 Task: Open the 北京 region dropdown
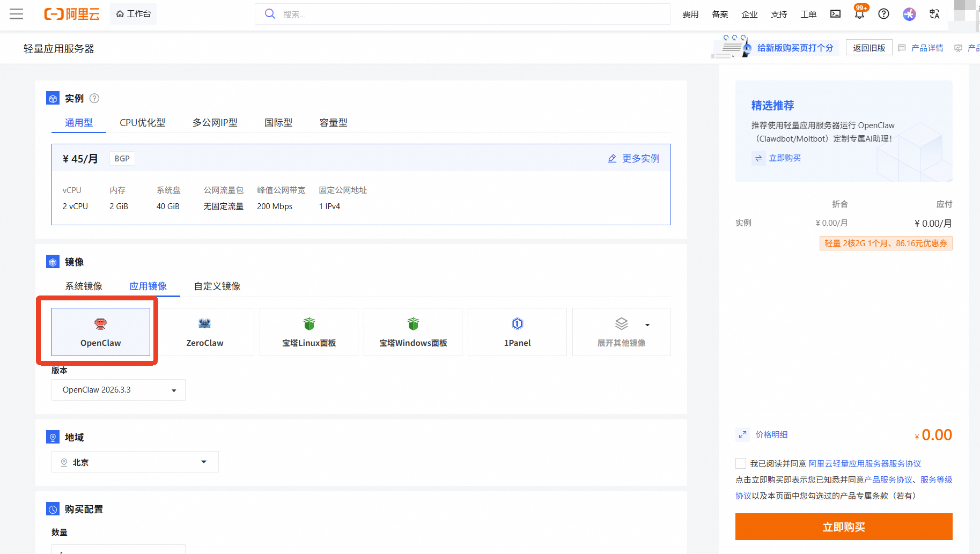135,462
